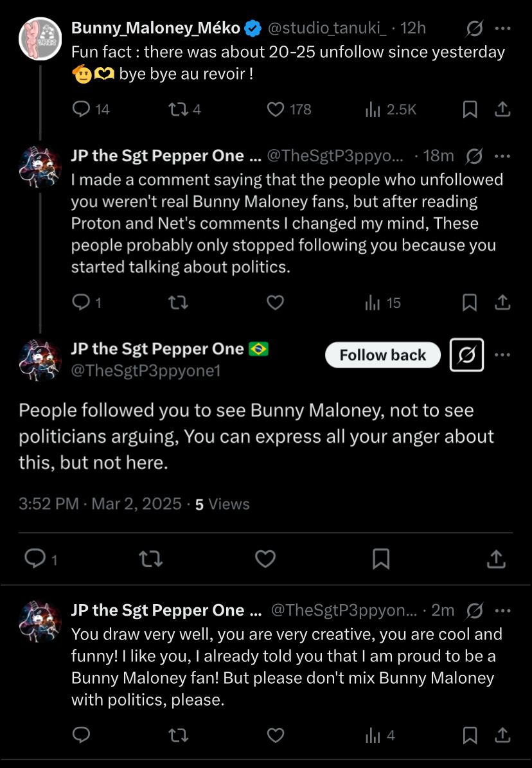Bookmark the Bunny_Maloney_Méko post

(x=470, y=110)
